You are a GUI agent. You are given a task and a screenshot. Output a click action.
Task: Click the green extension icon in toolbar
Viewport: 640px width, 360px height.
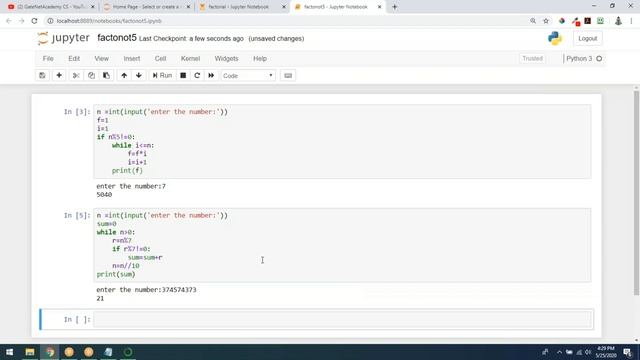600,21
